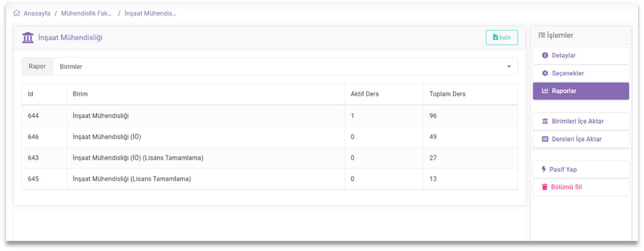Click the trash icon on Bölümü Sil
This screenshot has height=251, width=644.
545,187
